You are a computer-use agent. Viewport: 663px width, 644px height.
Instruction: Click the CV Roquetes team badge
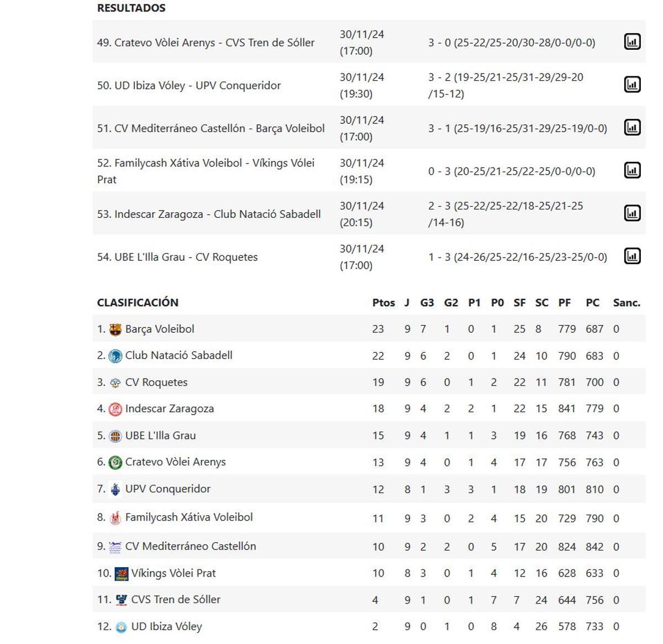[x=115, y=381]
